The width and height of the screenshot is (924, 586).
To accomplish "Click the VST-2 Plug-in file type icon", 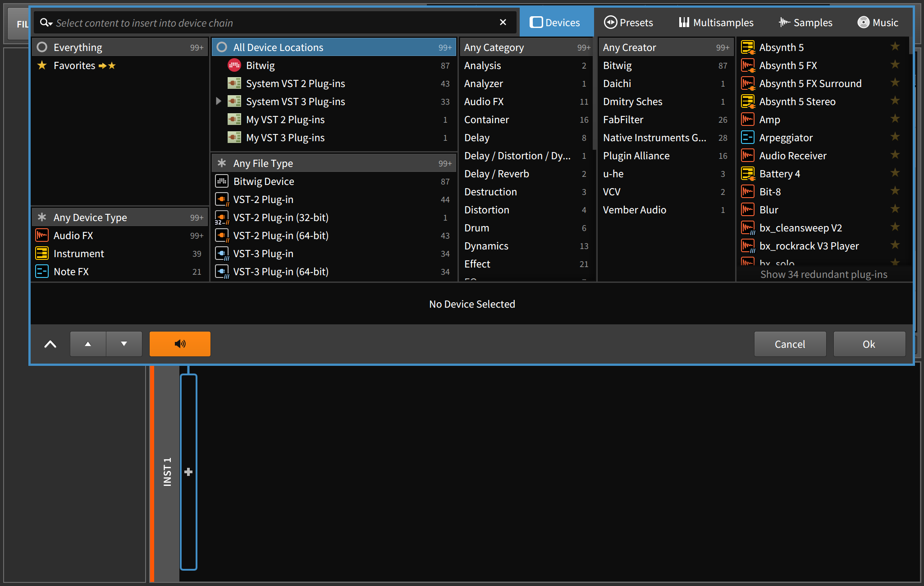I will (x=221, y=199).
